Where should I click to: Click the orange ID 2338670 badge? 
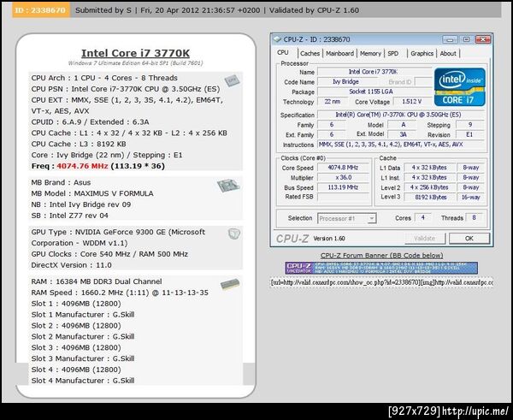coord(41,10)
